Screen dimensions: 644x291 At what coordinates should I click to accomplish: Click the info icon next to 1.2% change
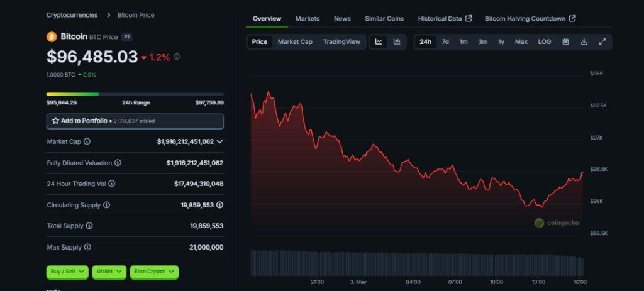[x=177, y=57]
